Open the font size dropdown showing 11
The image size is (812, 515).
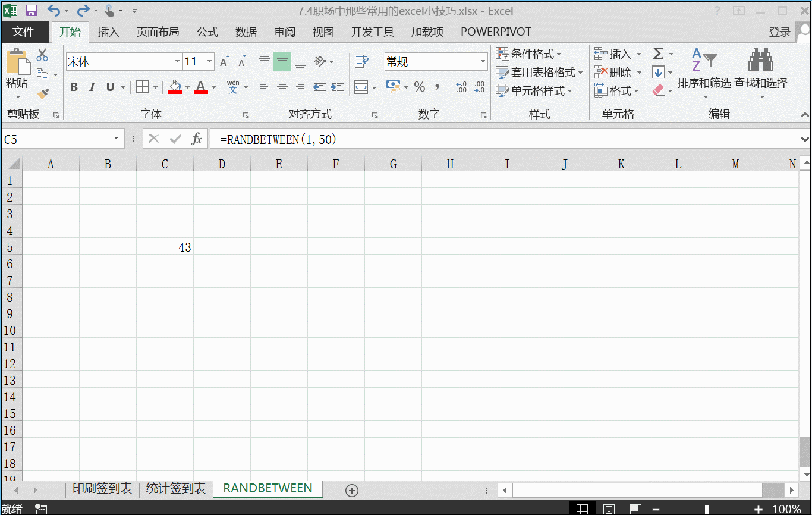click(209, 62)
